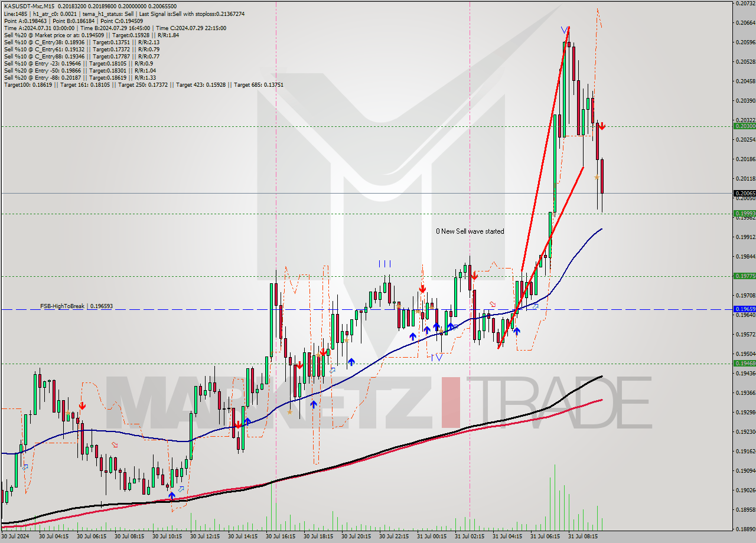756x543 pixels.
Task: Click the red sell arrow beside the 0.20300 line
Action: tap(601, 126)
